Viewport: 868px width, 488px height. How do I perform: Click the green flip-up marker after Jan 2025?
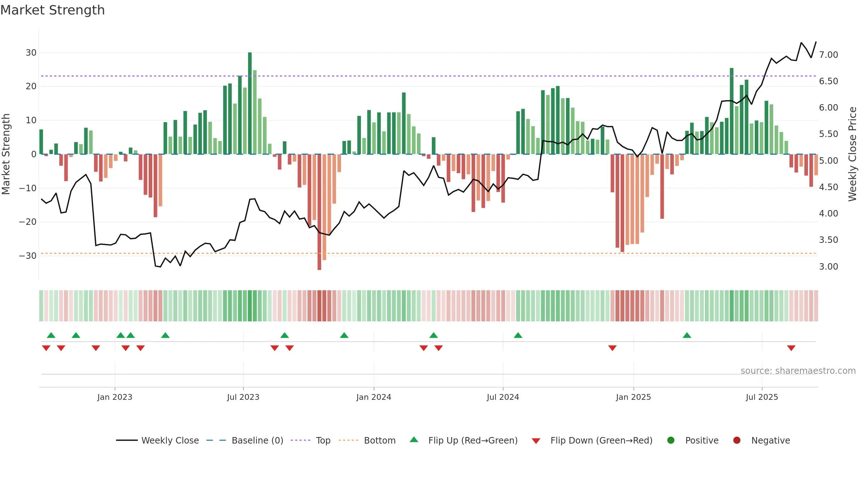(687, 335)
